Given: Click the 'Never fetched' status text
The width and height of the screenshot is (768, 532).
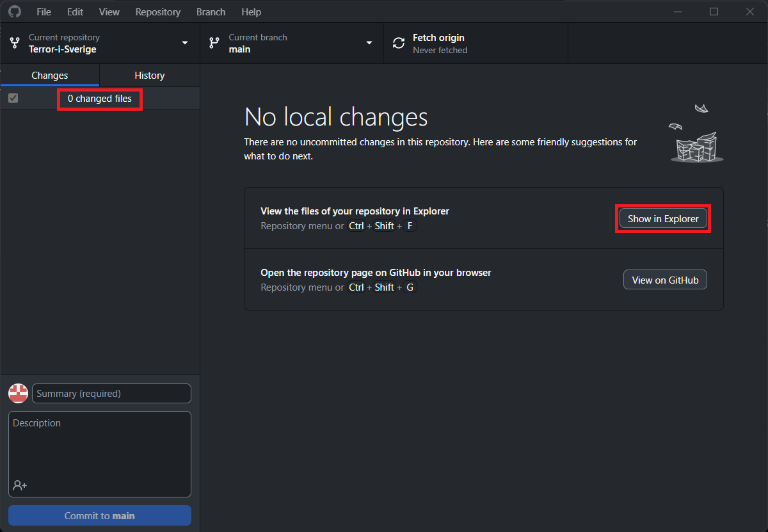Looking at the screenshot, I should 440,50.
